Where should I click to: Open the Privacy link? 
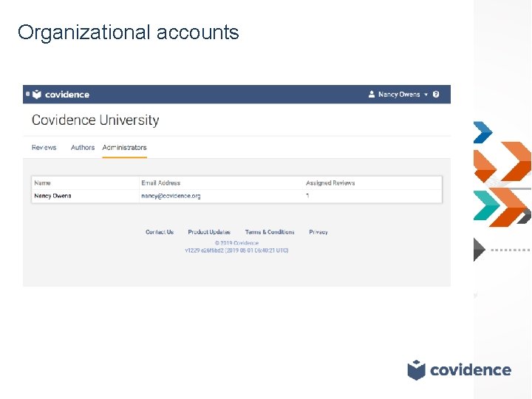[318, 232]
